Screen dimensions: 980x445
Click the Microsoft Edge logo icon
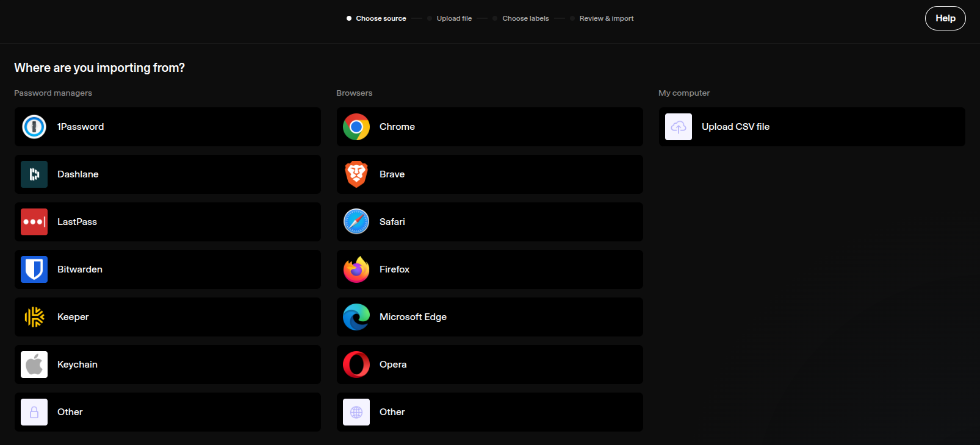coord(356,317)
